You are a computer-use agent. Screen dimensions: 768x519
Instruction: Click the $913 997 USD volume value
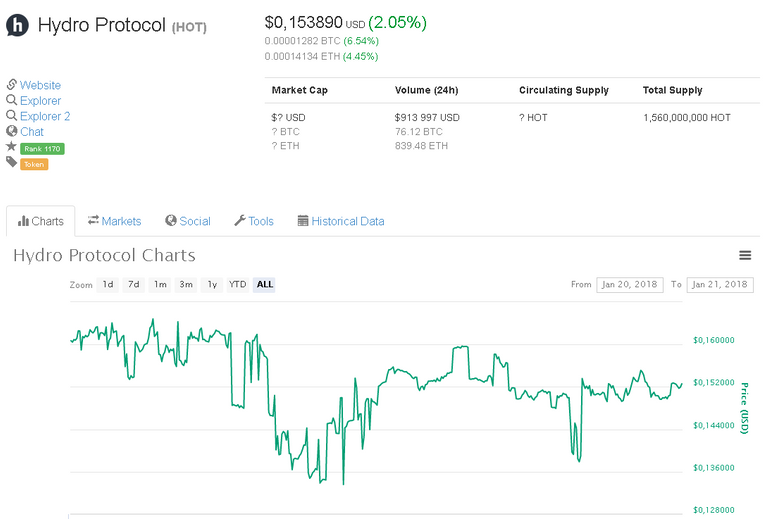coord(427,118)
